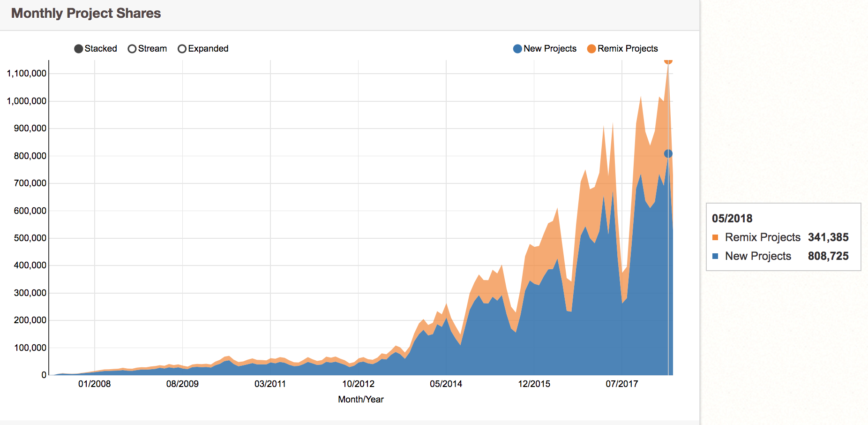Select the Stacked radio button circle
The width and height of the screenshot is (868, 425).
(79, 49)
